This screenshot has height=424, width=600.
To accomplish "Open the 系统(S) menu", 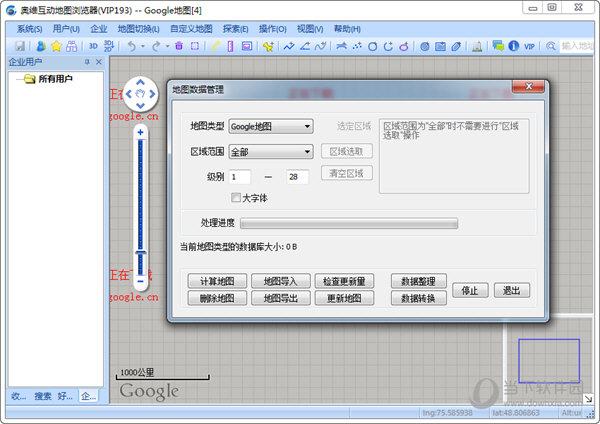I will tap(29, 29).
